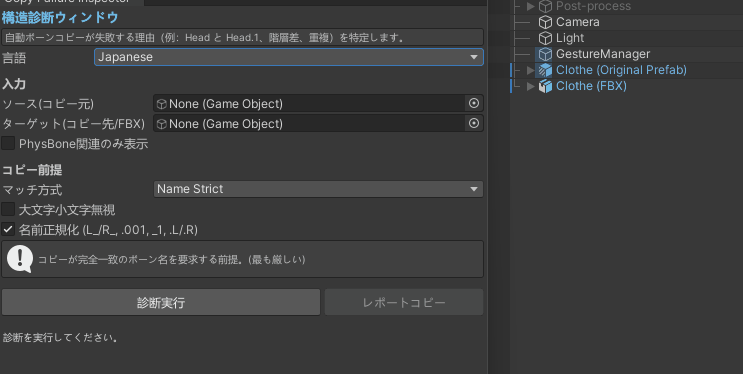Expand the Post-process hierarchy item
The width and height of the screenshot is (743, 374).
tap(530, 6)
